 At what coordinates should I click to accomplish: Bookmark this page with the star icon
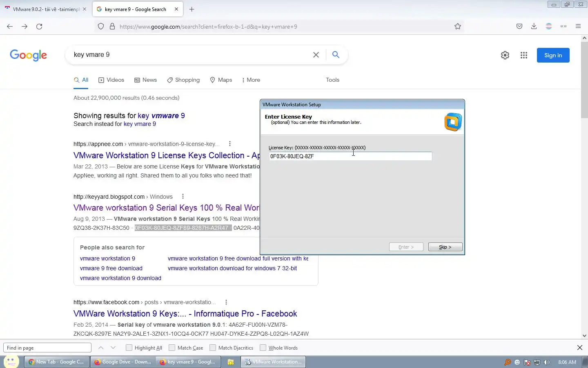click(458, 27)
